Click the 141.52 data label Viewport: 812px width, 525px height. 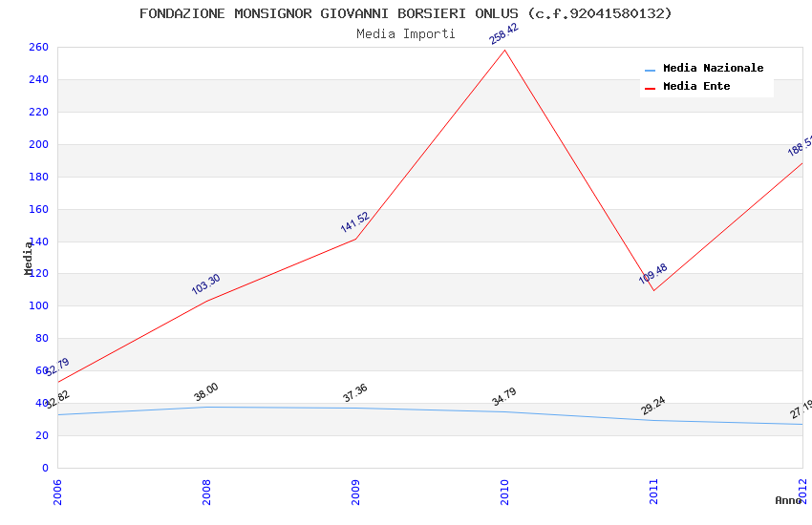[x=354, y=221]
